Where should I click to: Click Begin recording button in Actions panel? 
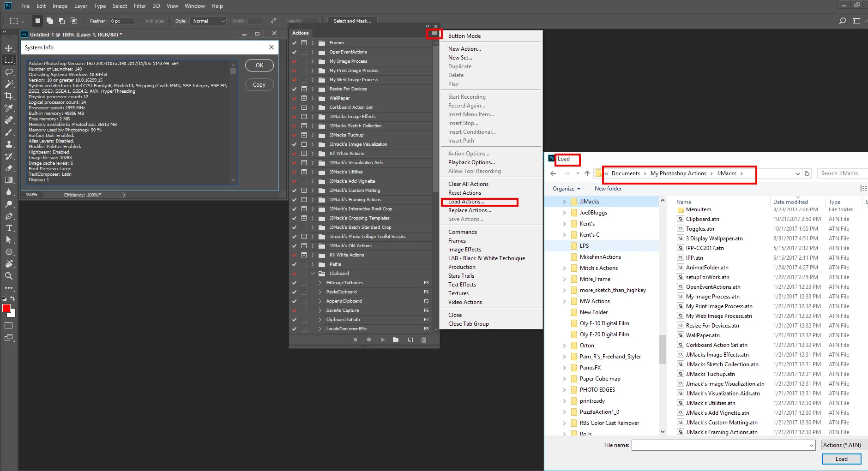click(x=368, y=340)
